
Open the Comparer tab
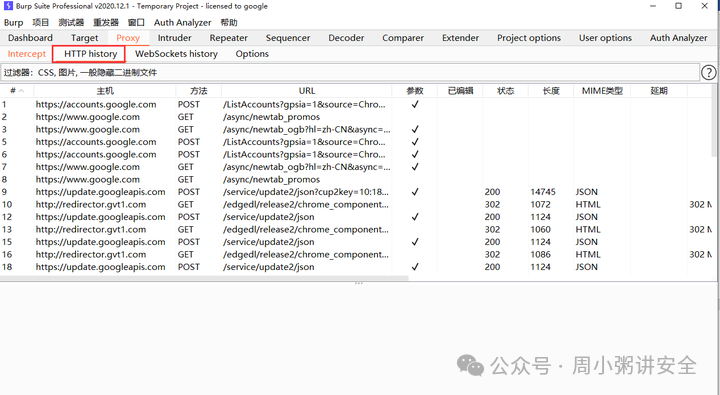(x=403, y=38)
